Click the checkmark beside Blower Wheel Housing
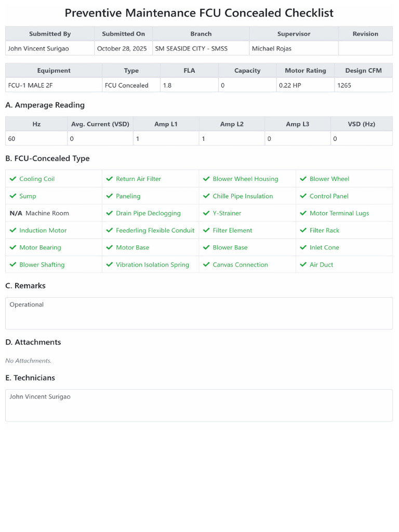Image resolution: width=399 pixels, height=532 pixels. pyautogui.click(x=206, y=179)
